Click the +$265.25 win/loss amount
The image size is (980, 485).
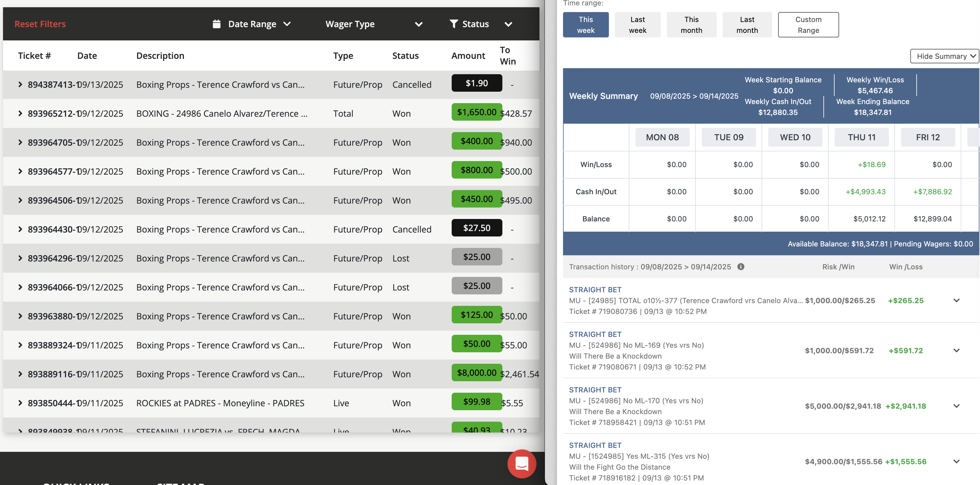(x=905, y=300)
